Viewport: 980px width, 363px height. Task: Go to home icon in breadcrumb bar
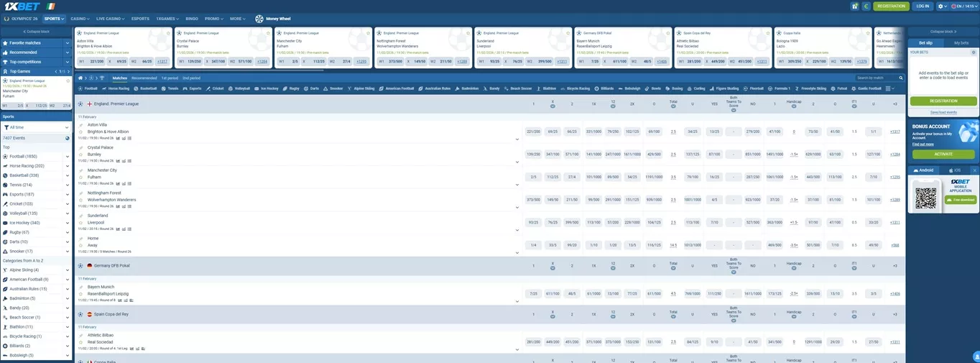pos(80,78)
